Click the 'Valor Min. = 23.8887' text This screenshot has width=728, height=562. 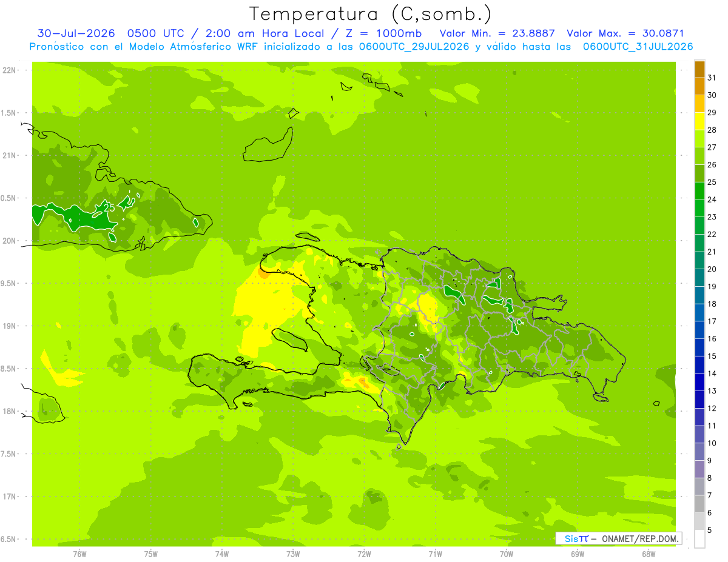point(498,33)
